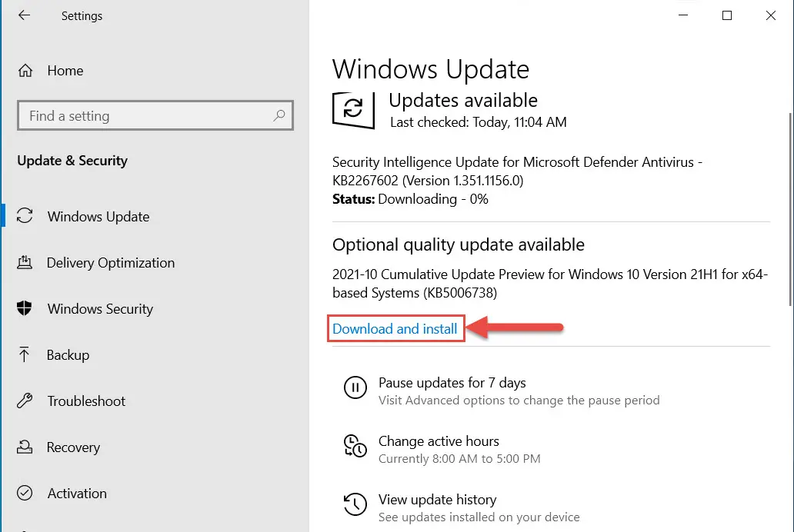Click the back arrow in Settings

click(x=24, y=15)
